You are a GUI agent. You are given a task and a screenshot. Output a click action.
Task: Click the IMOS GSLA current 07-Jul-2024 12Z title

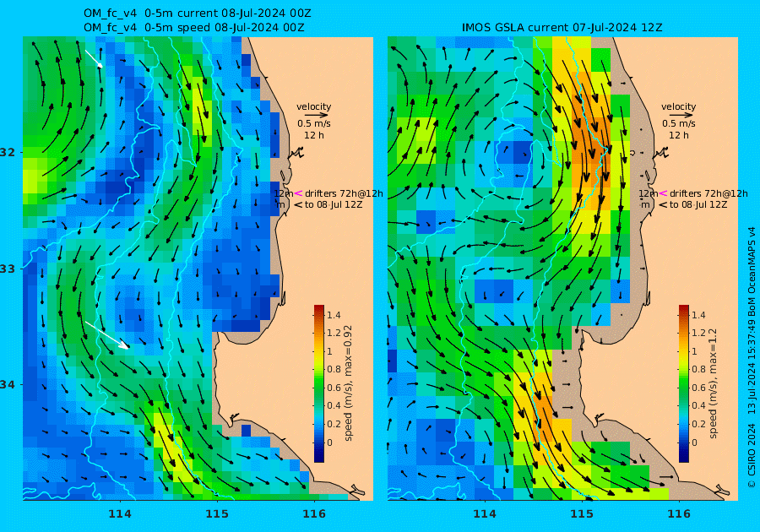point(562,28)
